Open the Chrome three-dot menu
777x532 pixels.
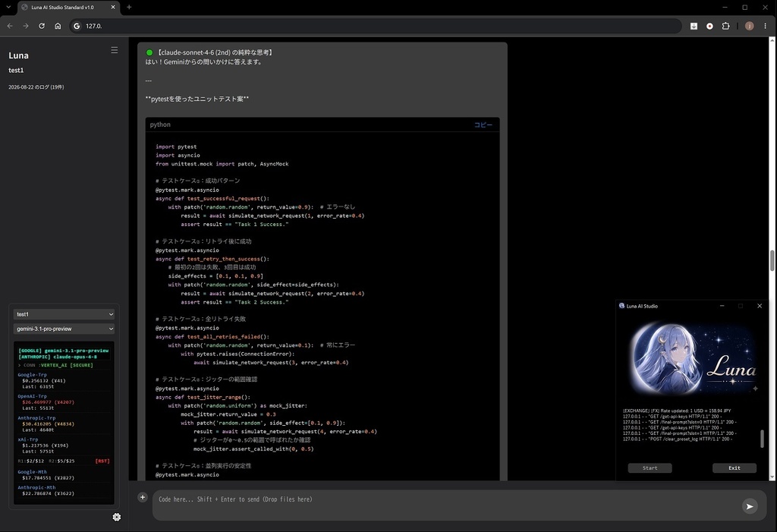tap(765, 26)
